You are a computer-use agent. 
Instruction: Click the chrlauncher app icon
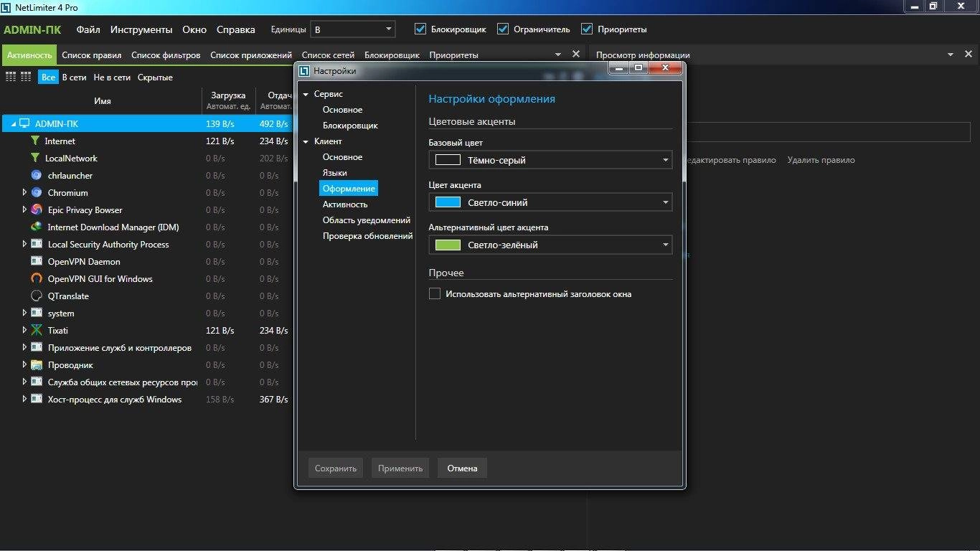[37, 175]
